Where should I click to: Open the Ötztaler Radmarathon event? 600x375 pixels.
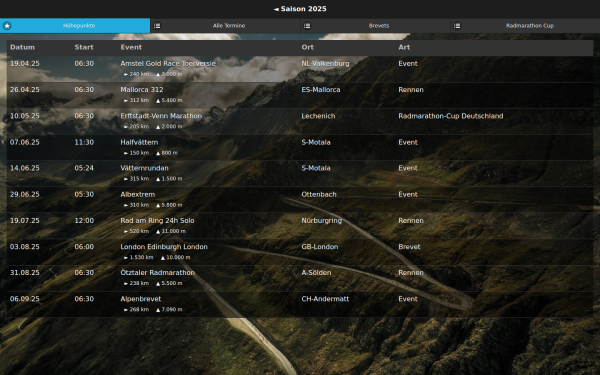(158, 272)
